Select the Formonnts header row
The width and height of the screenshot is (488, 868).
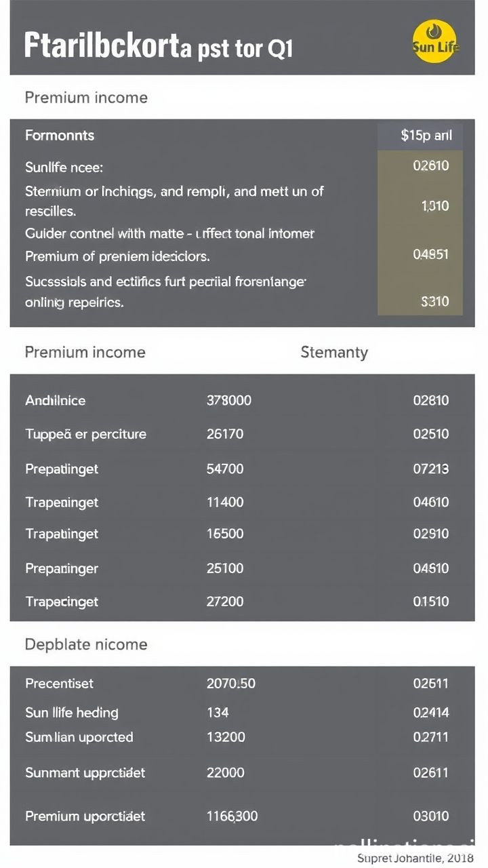coord(60,136)
